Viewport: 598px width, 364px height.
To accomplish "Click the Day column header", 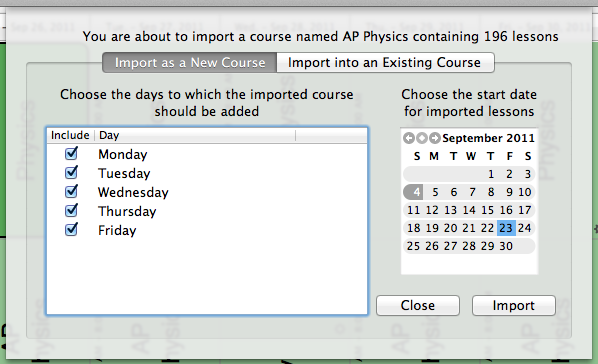I will pyautogui.click(x=195, y=135).
